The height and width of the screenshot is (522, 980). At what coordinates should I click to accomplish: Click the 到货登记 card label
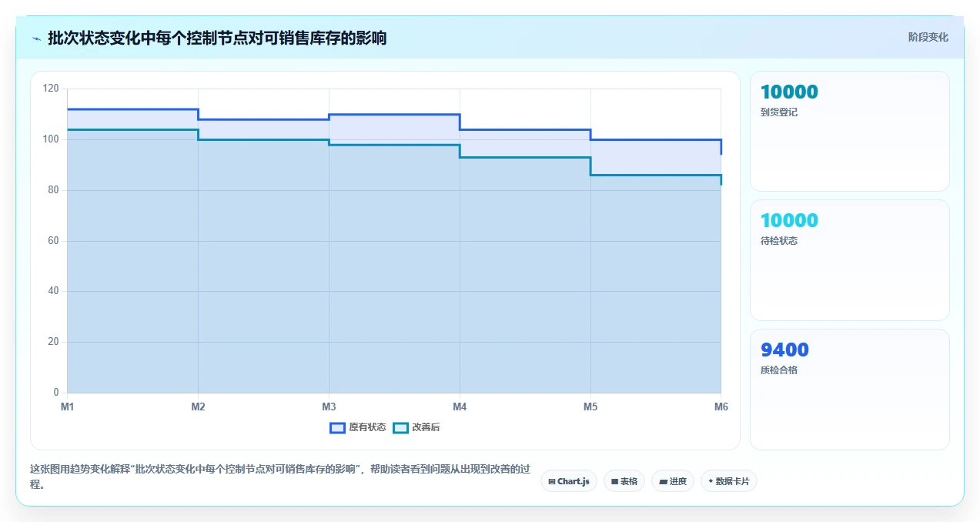point(778,112)
